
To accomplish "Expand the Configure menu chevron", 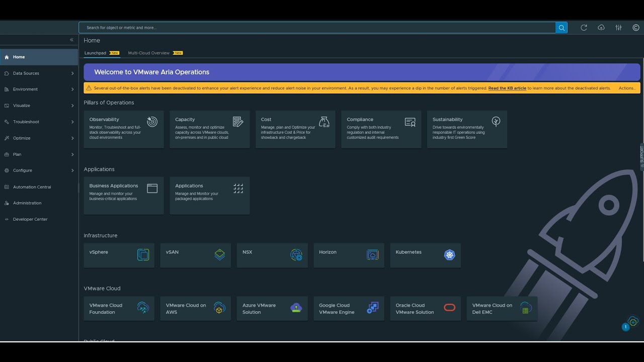I will point(72,170).
